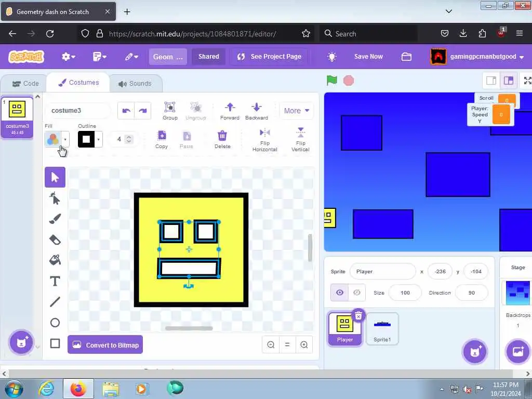
Task: Click the costume3 name field
Action: 78,111
